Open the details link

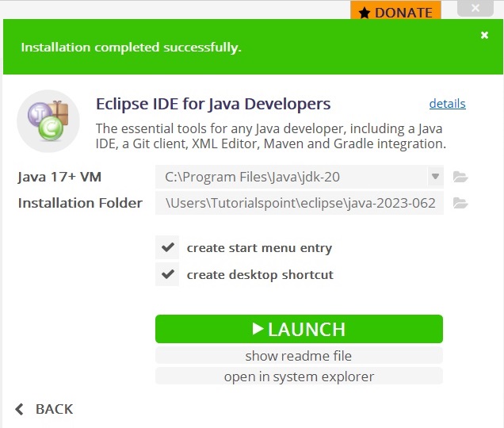point(448,104)
